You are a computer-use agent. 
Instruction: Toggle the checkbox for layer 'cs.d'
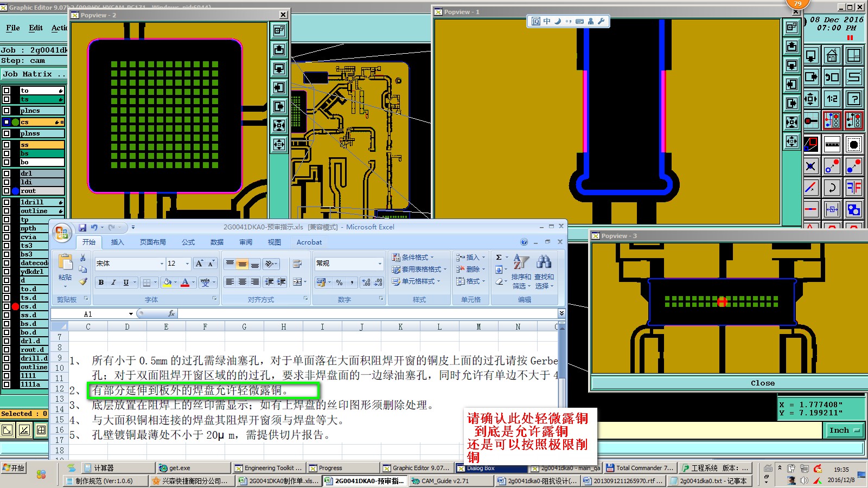[x=7, y=306]
